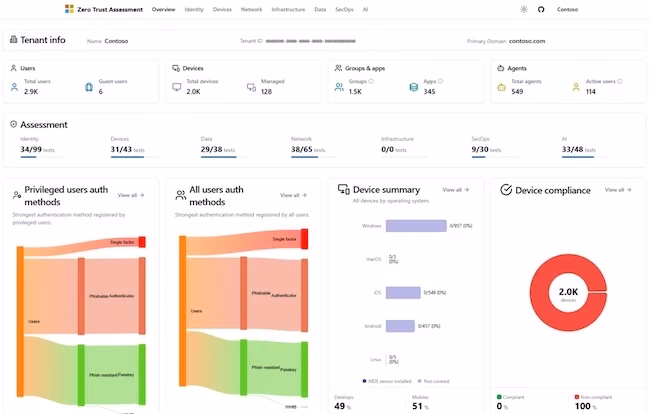Open the GitHub icon link

point(541,9)
